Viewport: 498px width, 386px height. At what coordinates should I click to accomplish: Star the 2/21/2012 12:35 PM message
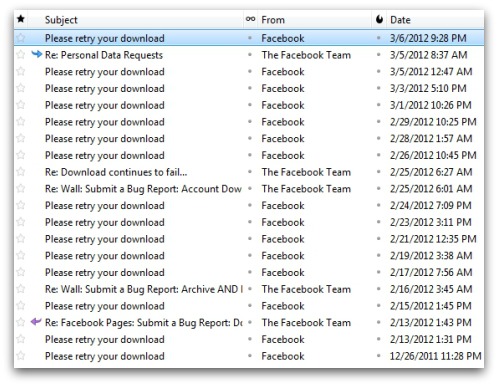(21, 238)
